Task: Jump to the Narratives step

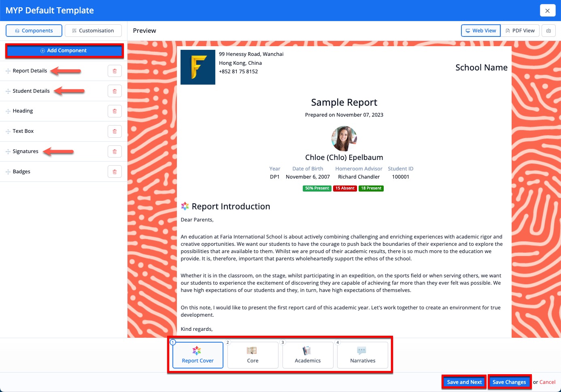Action: tap(363, 355)
